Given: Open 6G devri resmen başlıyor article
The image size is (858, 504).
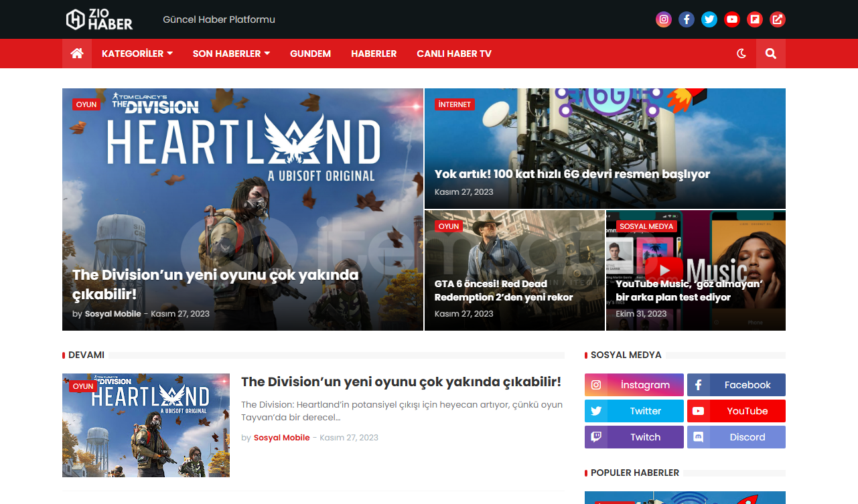Looking at the screenshot, I should (572, 174).
